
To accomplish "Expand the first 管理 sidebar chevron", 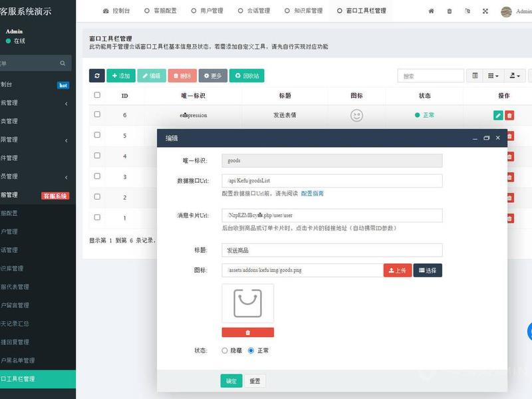I will pyautogui.click(x=66, y=104).
